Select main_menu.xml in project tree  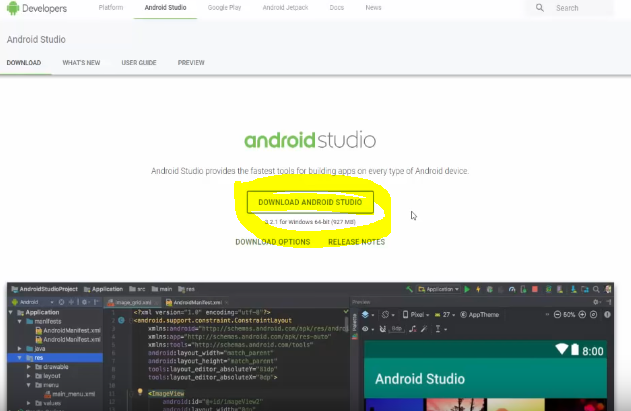point(70,394)
